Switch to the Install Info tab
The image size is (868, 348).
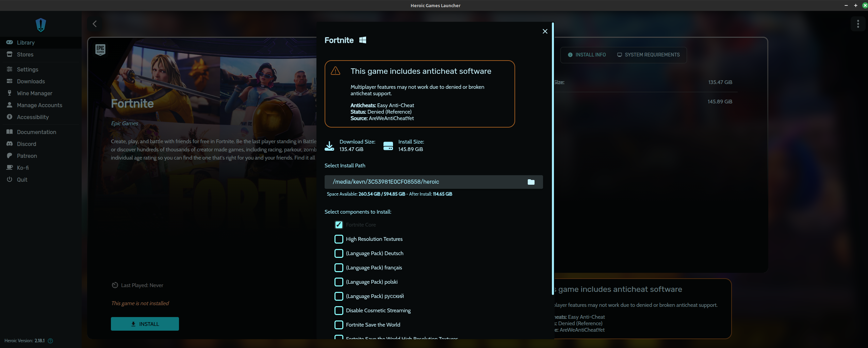[587, 55]
